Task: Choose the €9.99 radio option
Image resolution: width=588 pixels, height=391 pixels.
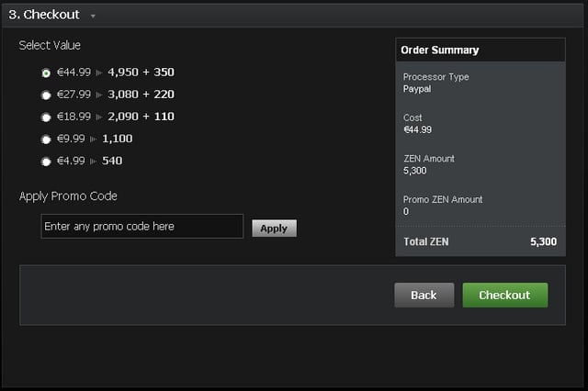Action: (46, 139)
